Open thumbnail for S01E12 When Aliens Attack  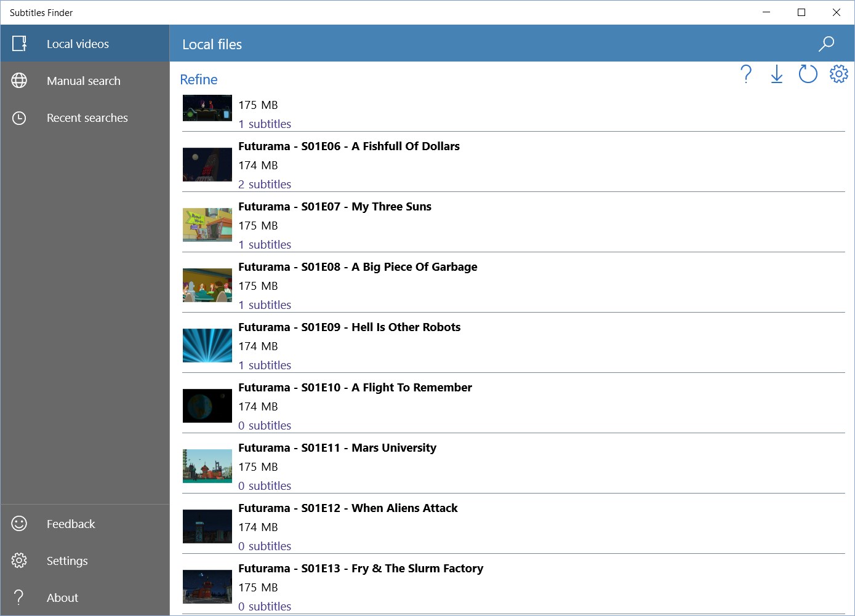point(207,526)
